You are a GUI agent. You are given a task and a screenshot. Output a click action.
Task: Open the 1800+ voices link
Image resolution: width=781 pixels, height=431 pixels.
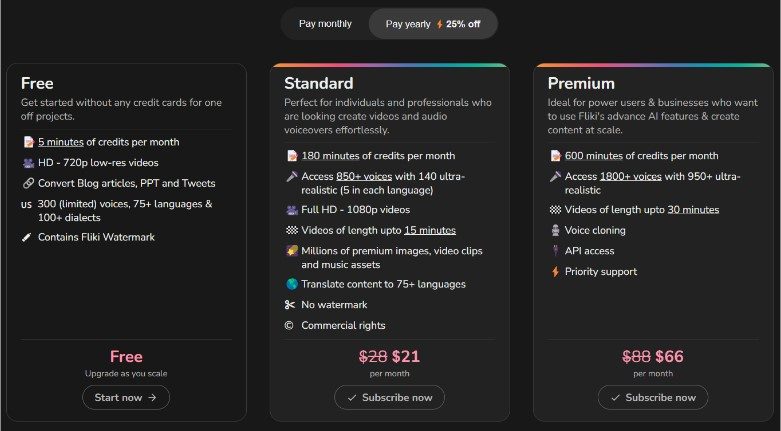631,176
